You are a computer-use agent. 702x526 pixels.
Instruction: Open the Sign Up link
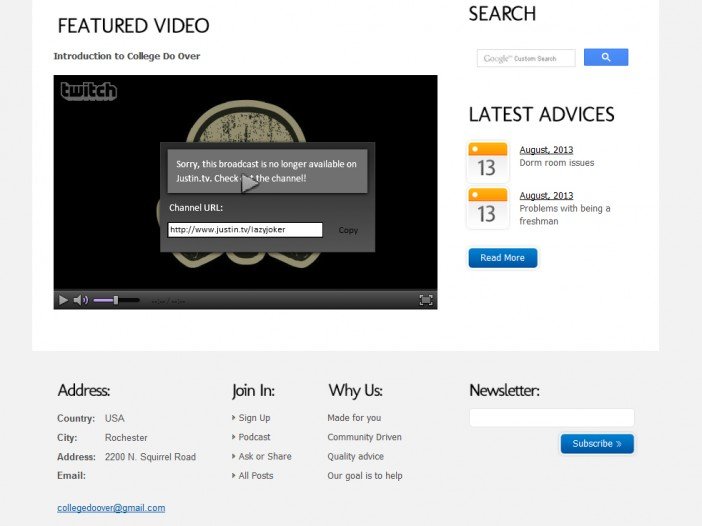click(x=254, y=418)
